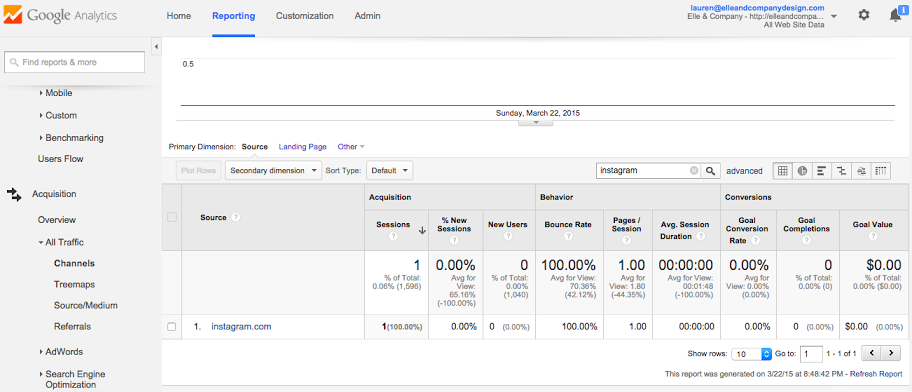The width and height of the screenshot is (912, 392).
Task: Open the settings gear icon
Action: pyautogui.click(x=864, y=15)
